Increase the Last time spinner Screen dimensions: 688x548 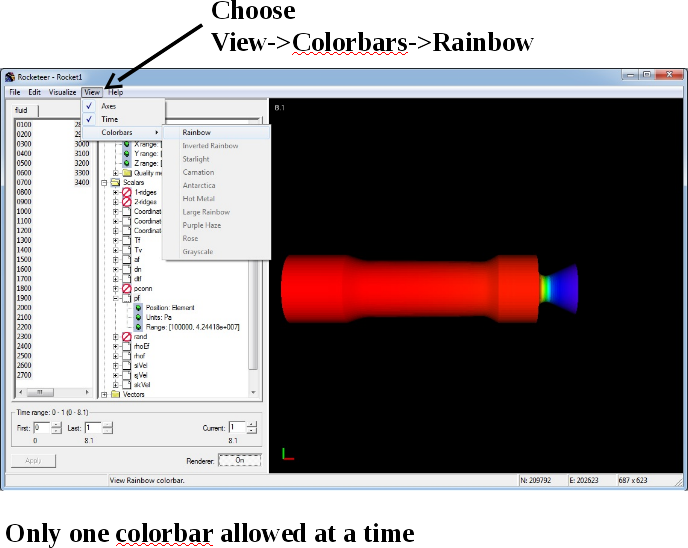click(108, 425)
